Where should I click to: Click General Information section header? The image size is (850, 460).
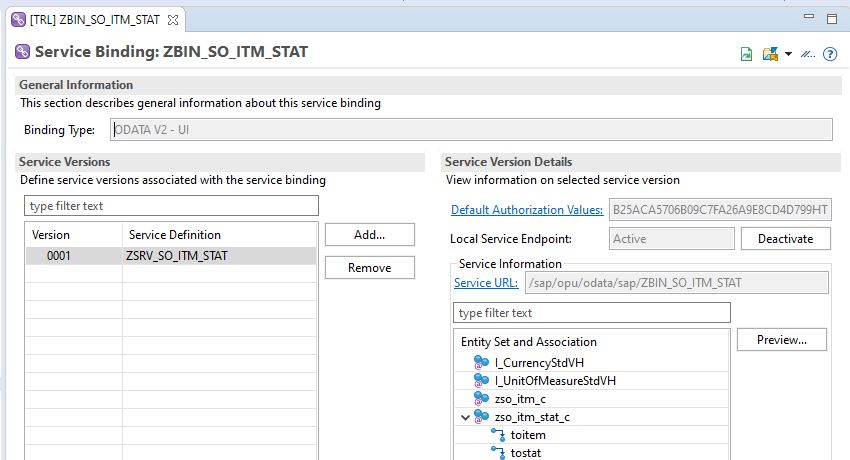point(76,85)
